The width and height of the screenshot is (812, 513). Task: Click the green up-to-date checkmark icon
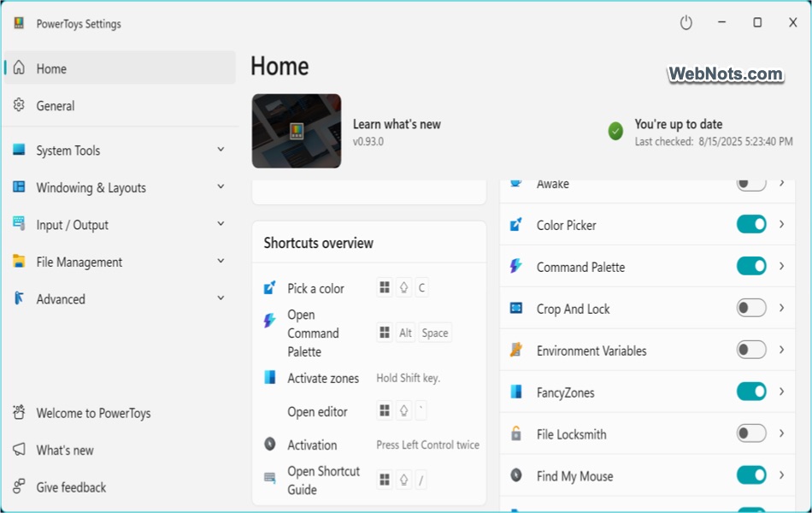[615, 132]
